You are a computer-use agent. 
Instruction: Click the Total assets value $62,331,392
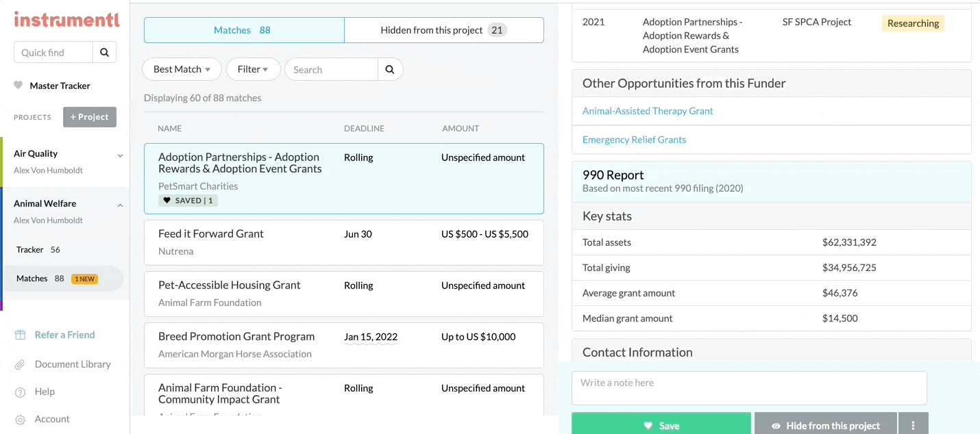849,242
